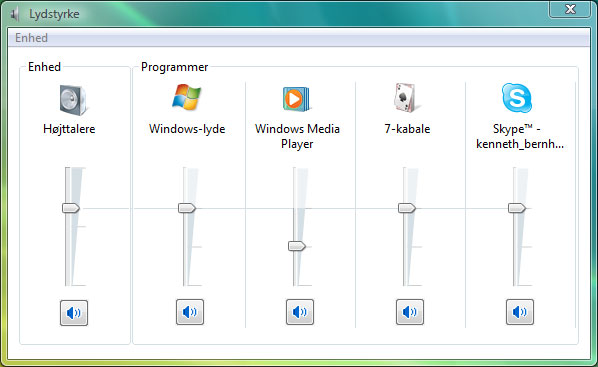Mute the 7-kabale game sound
Viewport: 598px width, 367px height.
pyautogui.click(x=410, y=312)
